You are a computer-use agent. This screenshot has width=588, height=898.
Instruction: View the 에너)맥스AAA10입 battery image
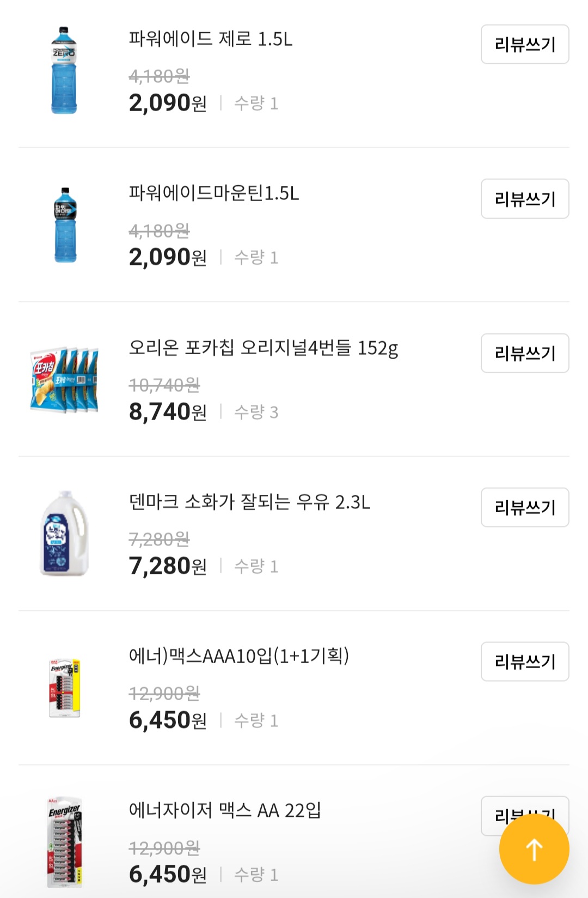65,688
